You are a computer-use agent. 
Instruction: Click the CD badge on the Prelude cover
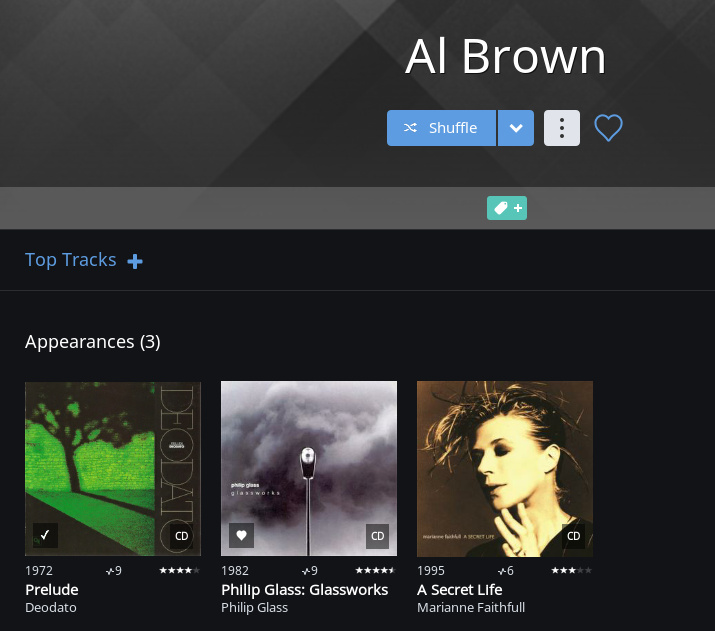point(181,536)
